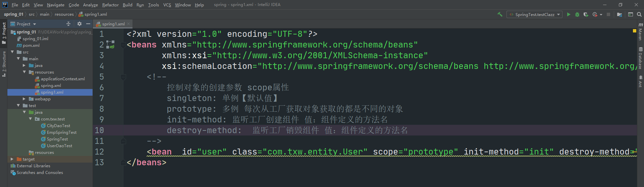The width and height of the screenshot is (644, 187).
Task: Open the profiler options dropdown arrow
Action: pyautogui.click(x=601, y=15)
